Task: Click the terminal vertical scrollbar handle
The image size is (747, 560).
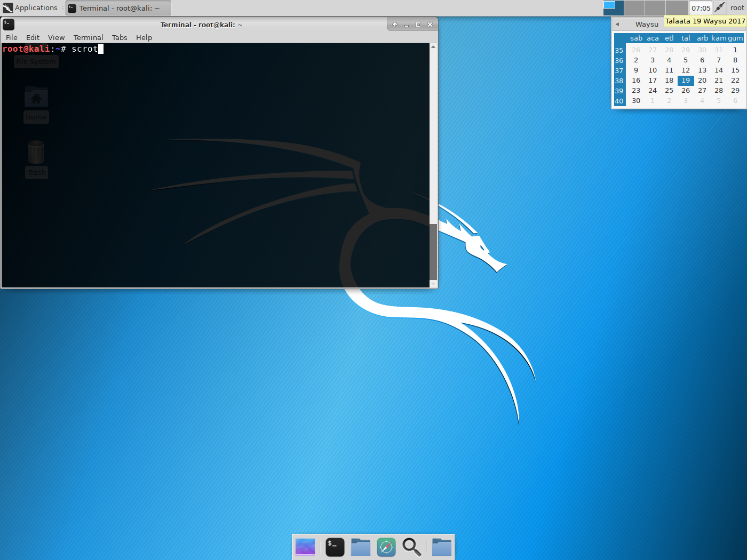Action: click(x=433, y=251)
